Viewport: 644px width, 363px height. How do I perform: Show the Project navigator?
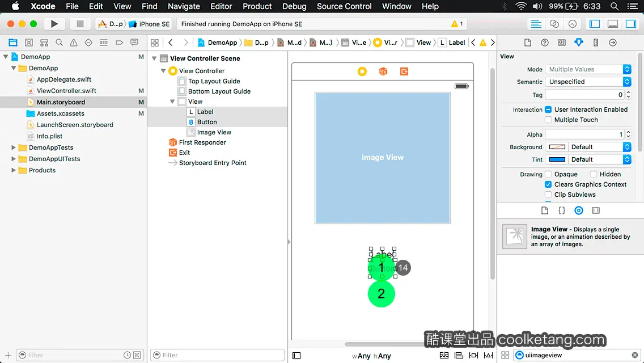click(x=13, y=43)
